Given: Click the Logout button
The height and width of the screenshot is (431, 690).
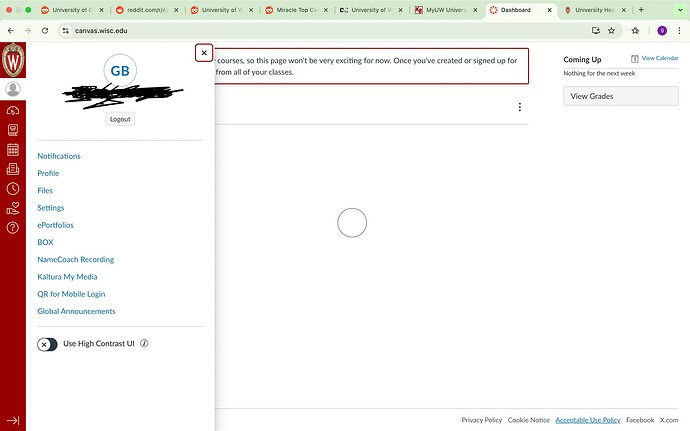Looking at the screenshot, I should (120, 119).
